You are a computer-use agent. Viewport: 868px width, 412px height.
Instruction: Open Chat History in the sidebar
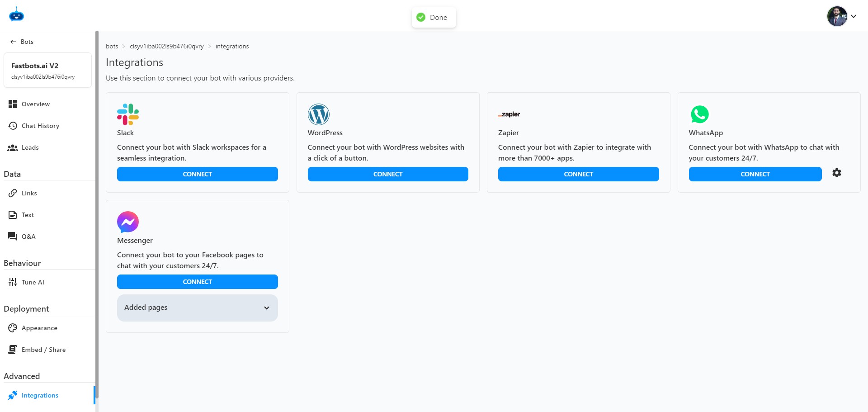47,126
